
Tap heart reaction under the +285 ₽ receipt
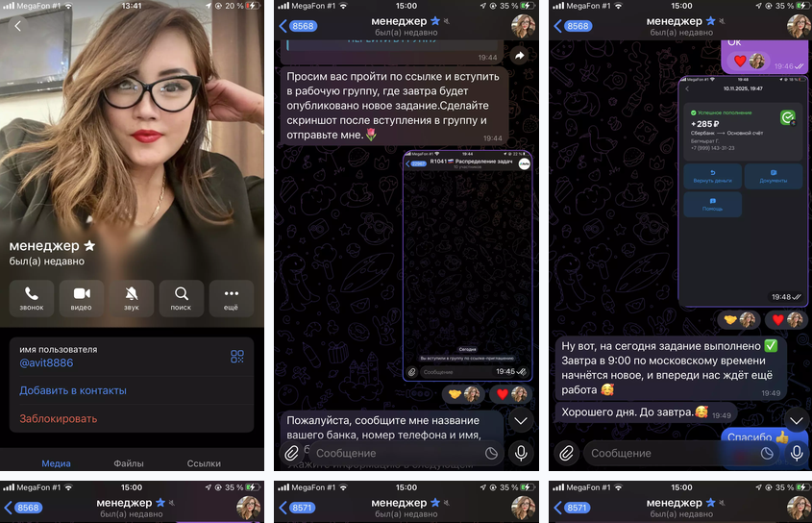click(x=785, y=320)
